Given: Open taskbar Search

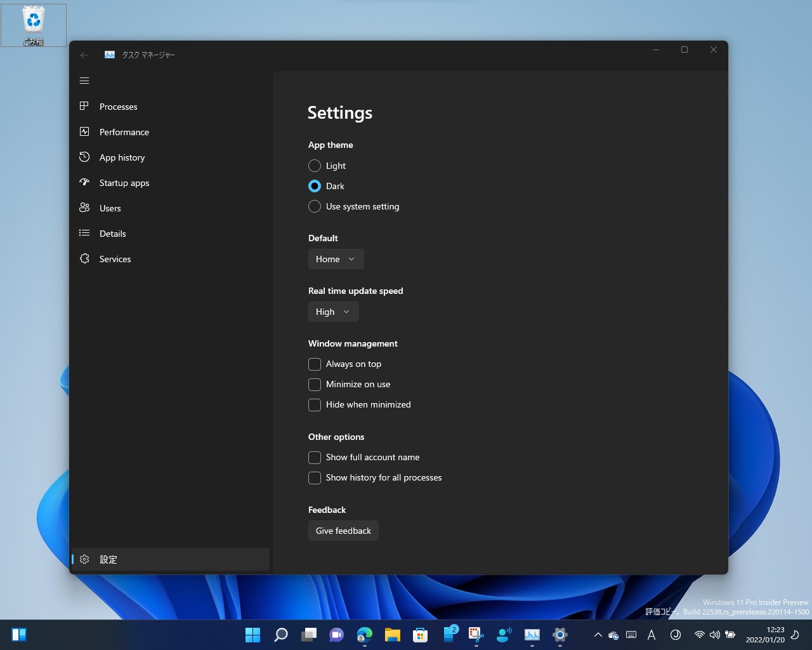Looking at the screenshot, I should [x=280, y=635].
